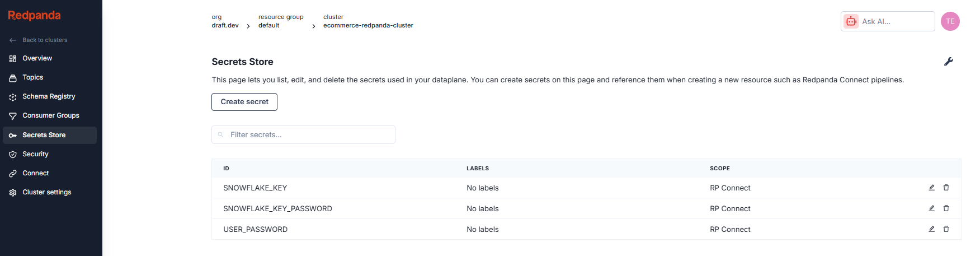Click the Create secret button
The width and height of the screenshot is (980, 256).
(x=244, y=102)
